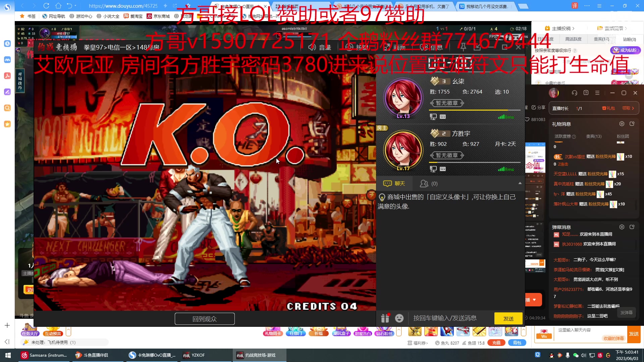Click room owner 方胜宇 avatar
The image size is (644, 362).
(x=403, y=150)
